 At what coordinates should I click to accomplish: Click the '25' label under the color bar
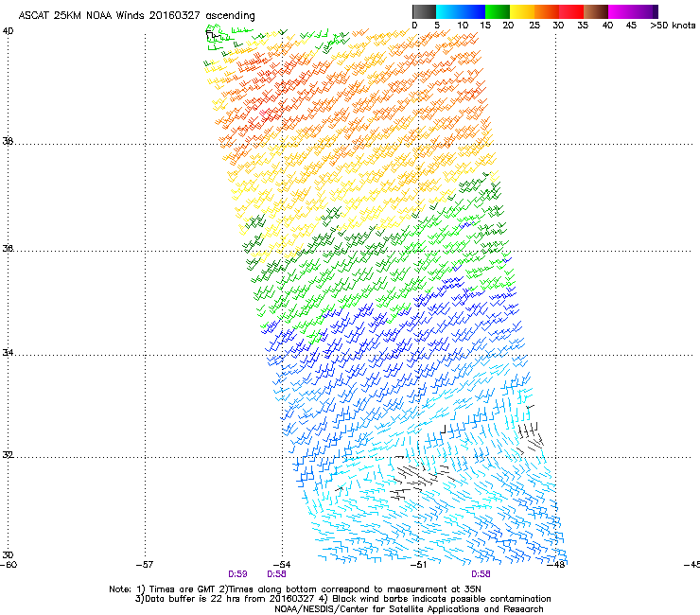[x=534, y=26]
